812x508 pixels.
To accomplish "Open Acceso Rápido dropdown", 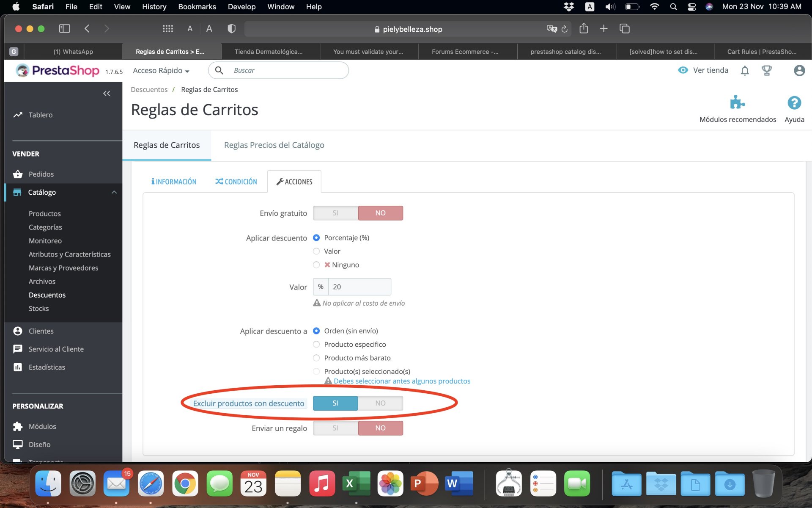I will point(161,71).
